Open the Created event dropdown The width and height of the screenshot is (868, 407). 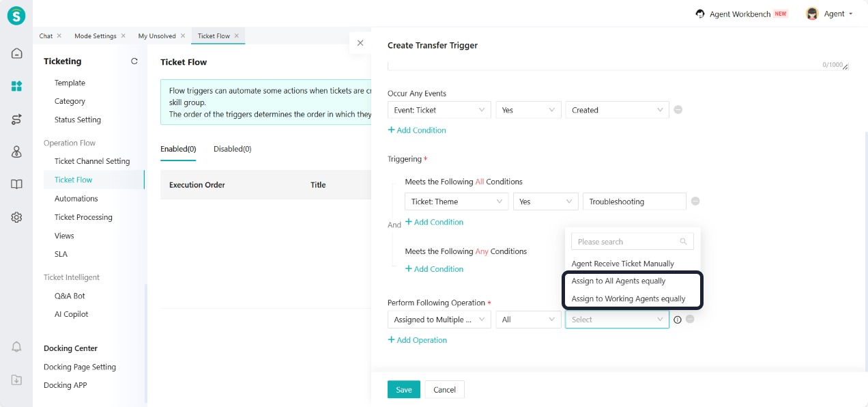[617, 110]
